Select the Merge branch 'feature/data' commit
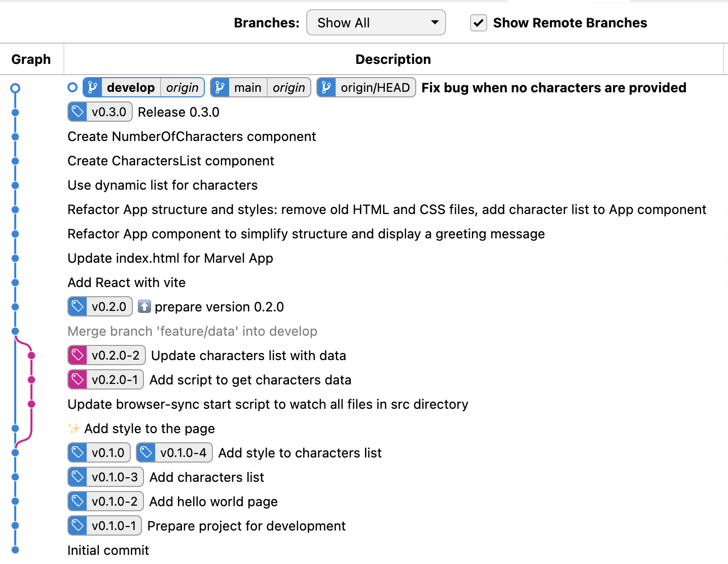 (x=192, y=331)
